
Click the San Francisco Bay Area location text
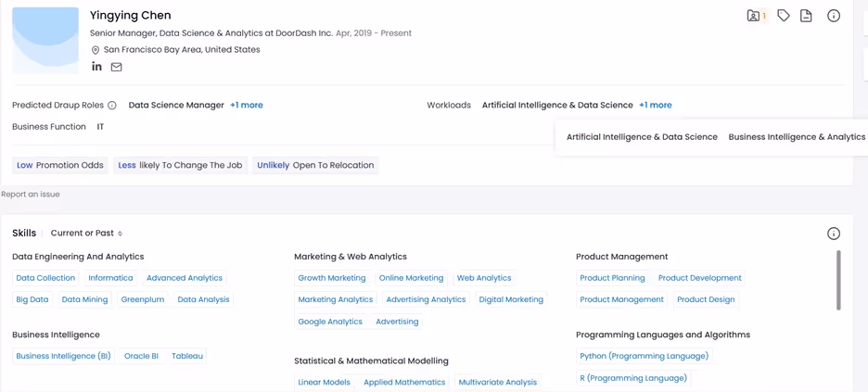(182, 50)
